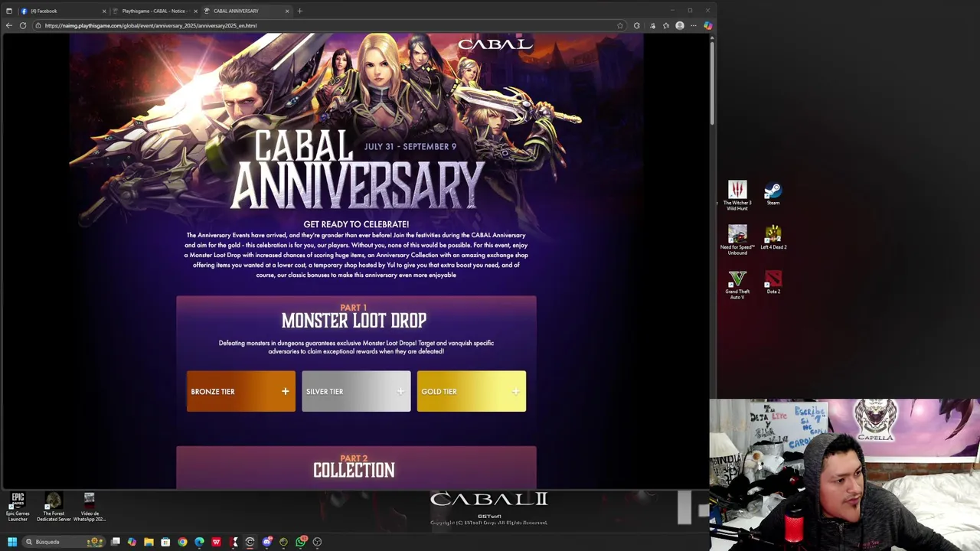The width and height of the screenshot is (980, 551).
Task: Reload the current page
Action: (23, 25)
